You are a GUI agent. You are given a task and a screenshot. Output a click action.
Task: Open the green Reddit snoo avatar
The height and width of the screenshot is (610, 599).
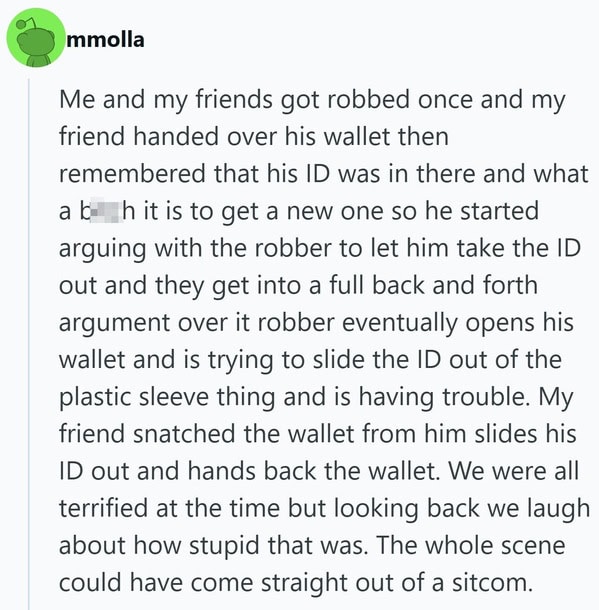(36, 38)
